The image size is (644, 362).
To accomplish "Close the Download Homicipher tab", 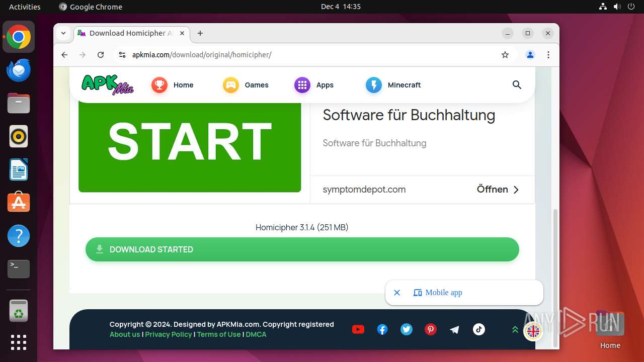I will 182,33.
